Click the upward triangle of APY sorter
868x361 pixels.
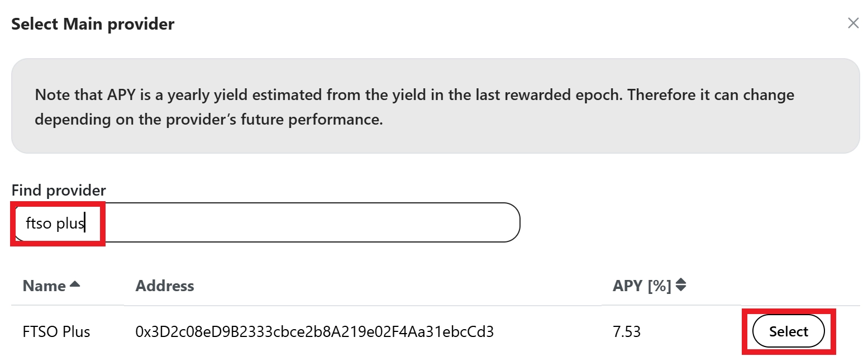680,282
